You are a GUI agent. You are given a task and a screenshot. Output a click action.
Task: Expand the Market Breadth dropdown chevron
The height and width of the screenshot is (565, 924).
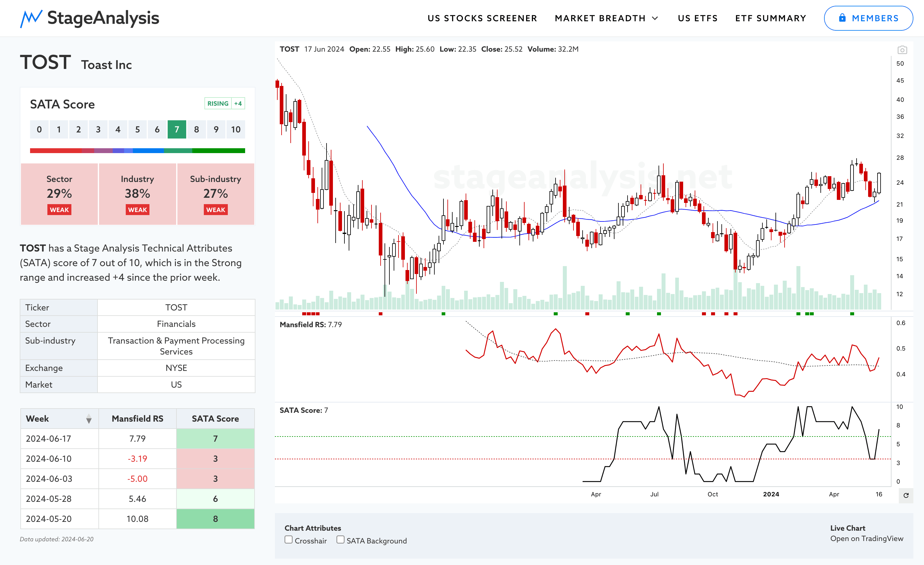click(x=655, y=18)
